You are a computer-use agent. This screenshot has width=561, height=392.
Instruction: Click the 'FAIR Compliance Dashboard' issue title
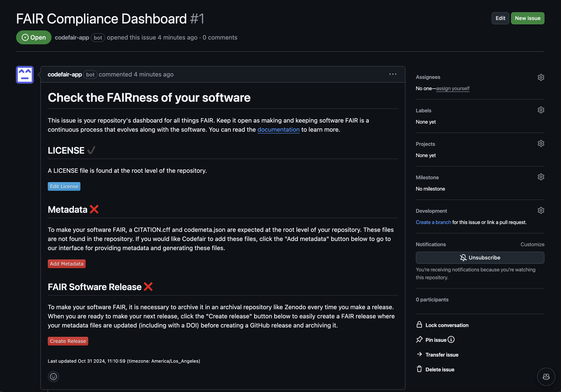pos(101,18)
